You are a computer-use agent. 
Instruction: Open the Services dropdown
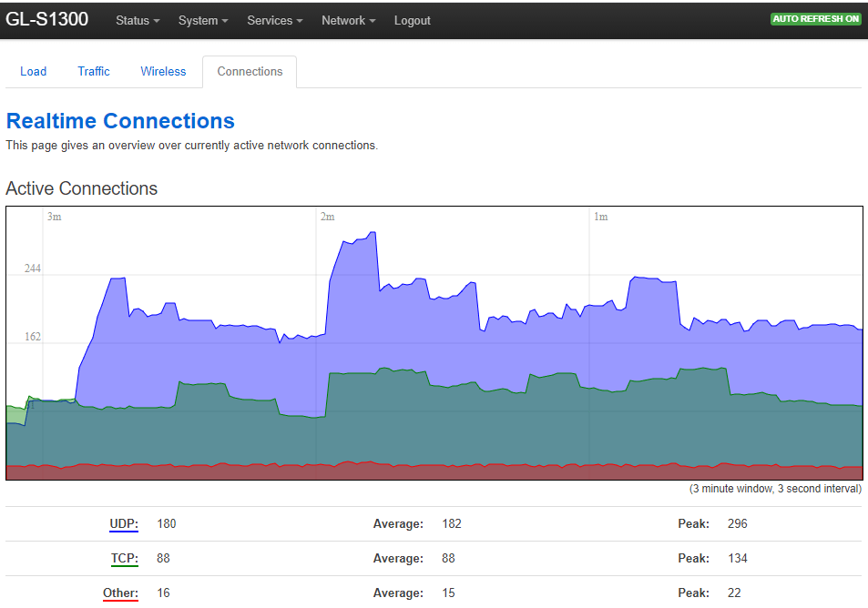pyautogui.click(x=275, y=20)
